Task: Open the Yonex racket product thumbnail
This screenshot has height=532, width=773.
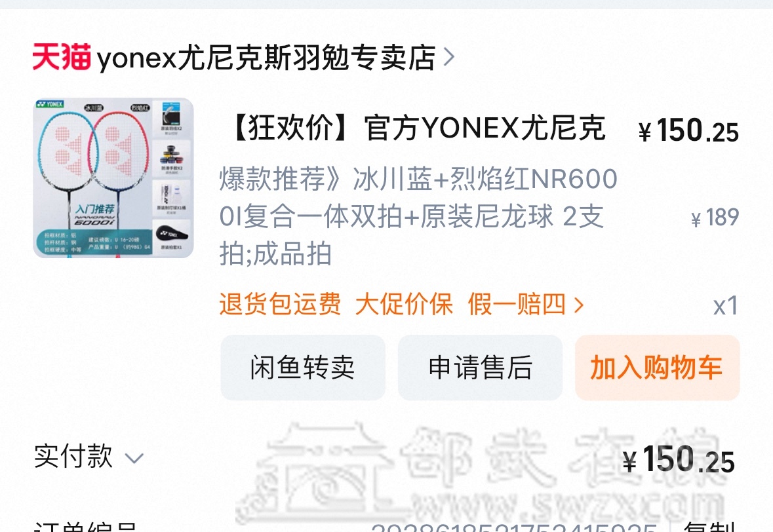Action: tap(113, 178)
